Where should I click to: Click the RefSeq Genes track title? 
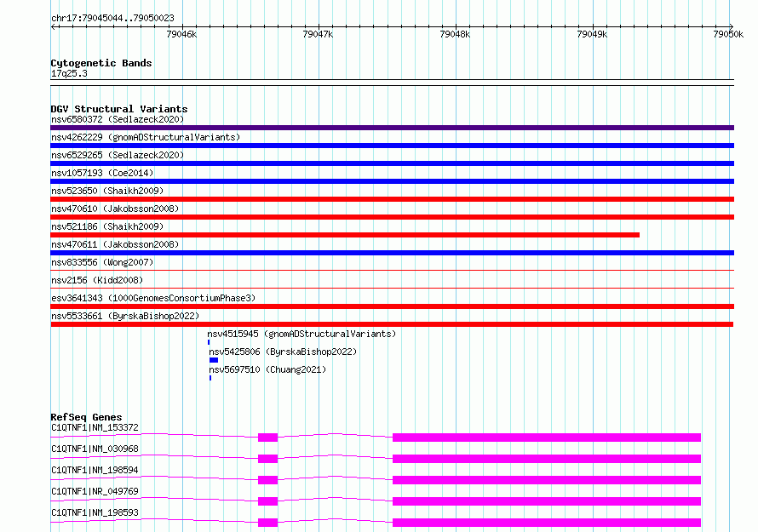point(86,417)
